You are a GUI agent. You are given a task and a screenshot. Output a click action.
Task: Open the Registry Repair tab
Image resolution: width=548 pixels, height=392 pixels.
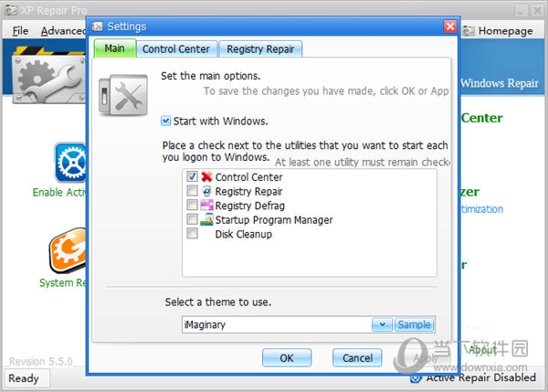click(x=260, y=49)
